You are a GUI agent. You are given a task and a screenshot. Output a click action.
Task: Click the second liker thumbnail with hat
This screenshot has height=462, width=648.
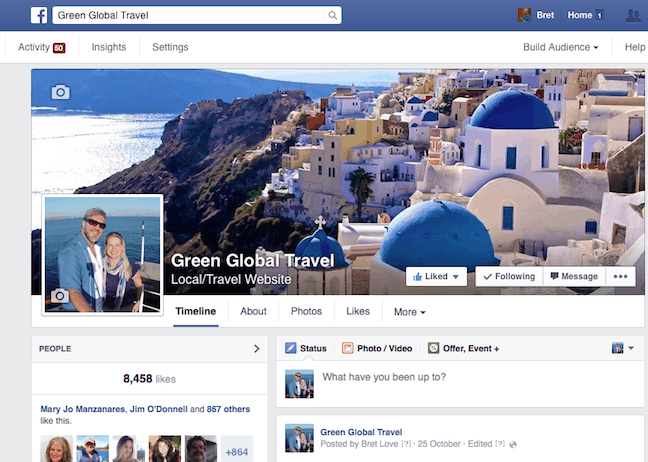(x=93, y=448)
